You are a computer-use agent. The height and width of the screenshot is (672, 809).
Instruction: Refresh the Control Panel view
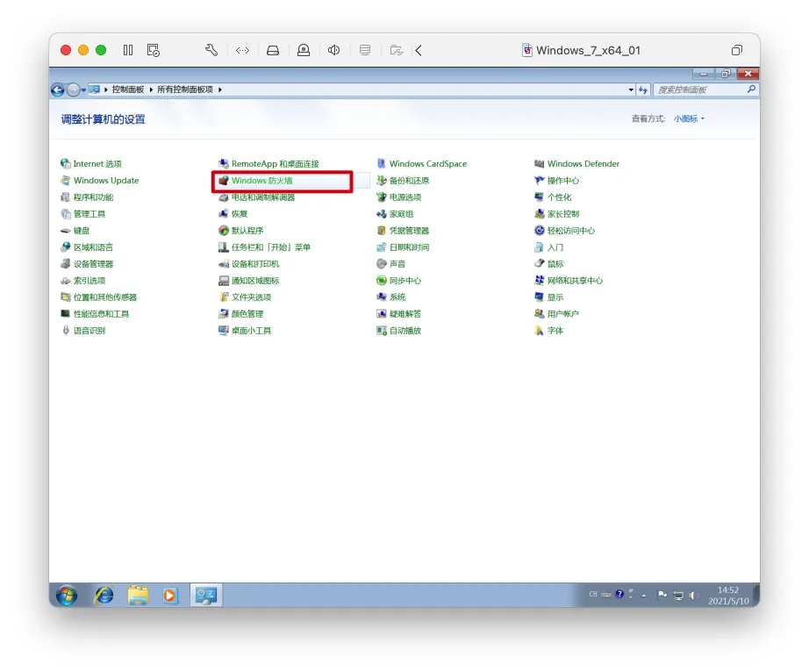click(643, 89)
